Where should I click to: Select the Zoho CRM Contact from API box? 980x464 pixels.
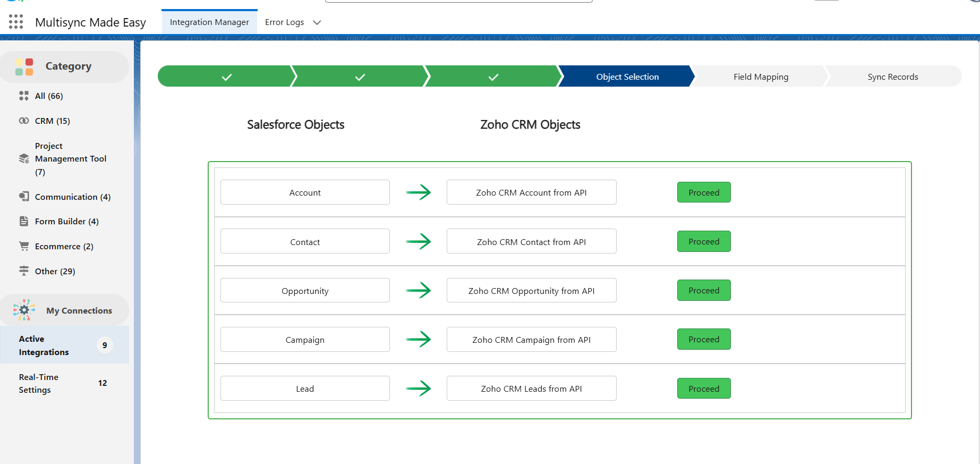pos(531,242)
